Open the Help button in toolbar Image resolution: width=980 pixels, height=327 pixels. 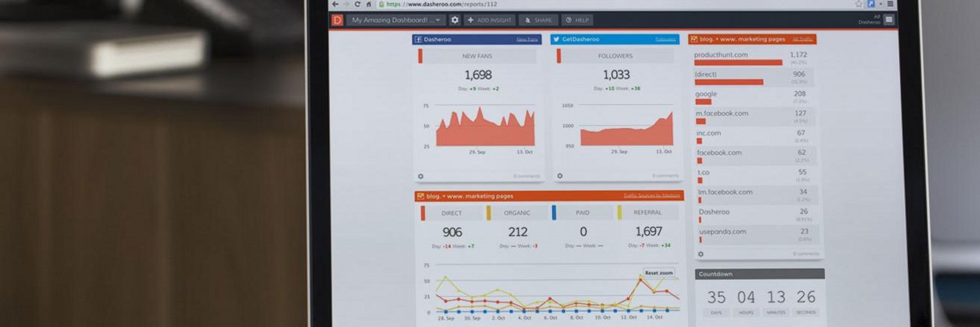[578, 20]
